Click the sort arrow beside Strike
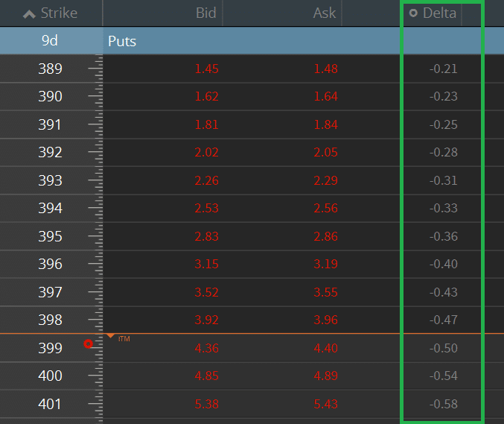 (x=29, y=14)
